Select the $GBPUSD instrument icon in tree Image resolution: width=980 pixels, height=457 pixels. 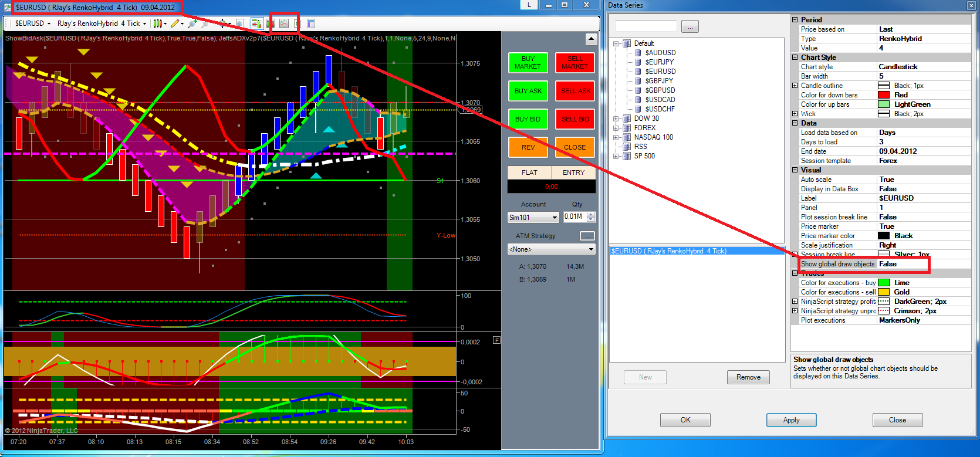pos(638,90)
